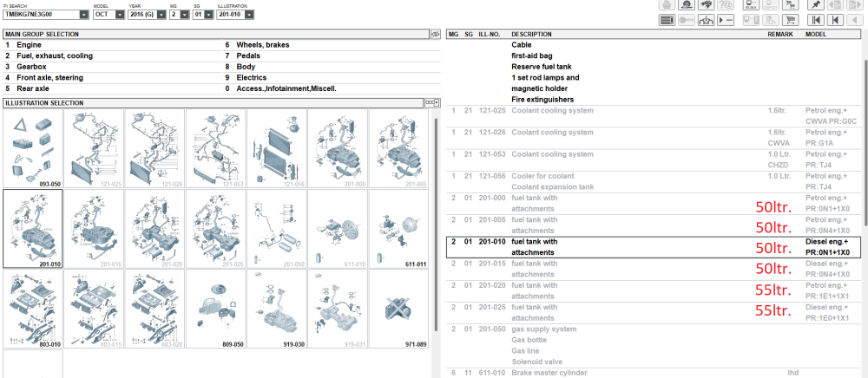Select main group 3 Gearbox
Screen dimensions: 868x378
tap(111, 67)
